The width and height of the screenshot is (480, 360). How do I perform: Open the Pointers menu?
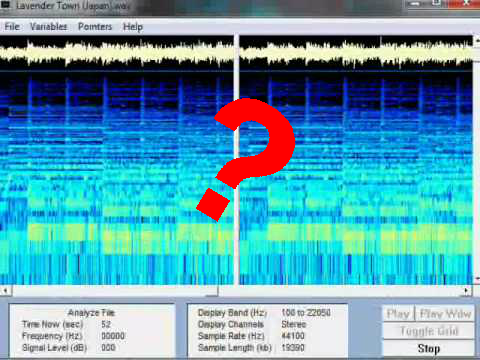point(95,26)
